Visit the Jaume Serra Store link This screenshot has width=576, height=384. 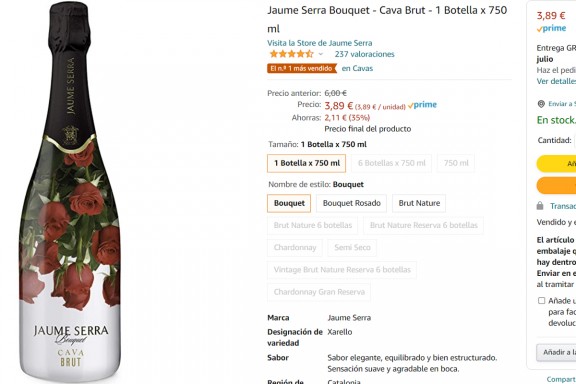coord(320,43)
